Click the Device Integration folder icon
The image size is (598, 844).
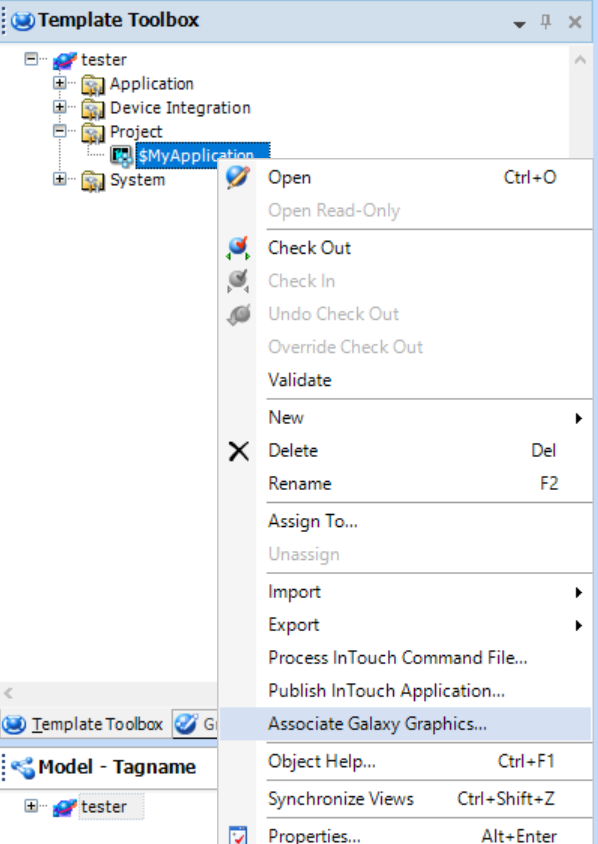click(x=93, y=108)
